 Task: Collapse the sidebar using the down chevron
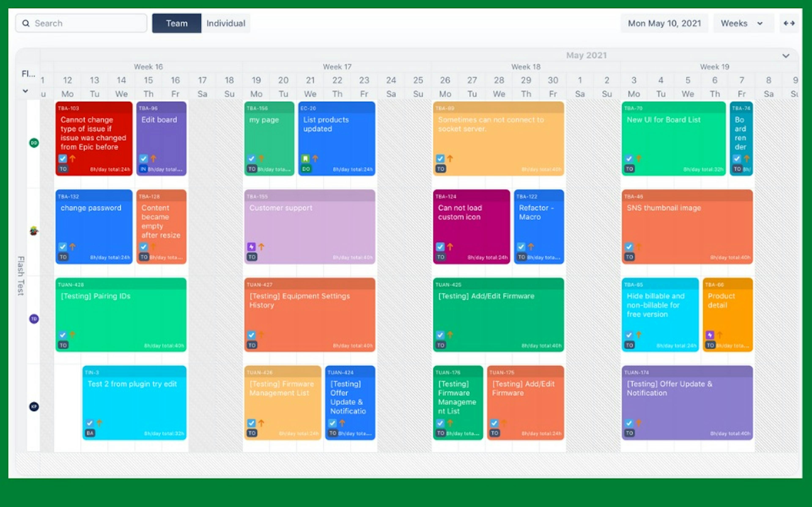click(x=25, y=91)
